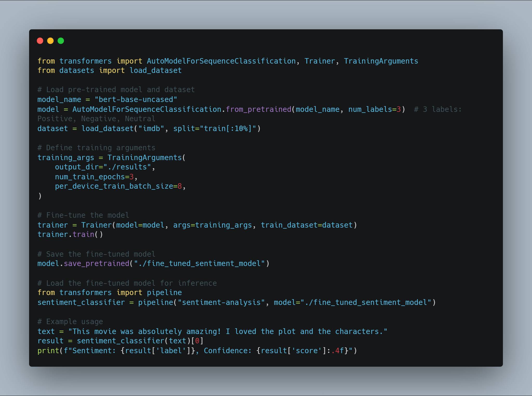
Task: Click the string "This movie was absolutely amazing! ..."
Action: [x=228, y=332]
